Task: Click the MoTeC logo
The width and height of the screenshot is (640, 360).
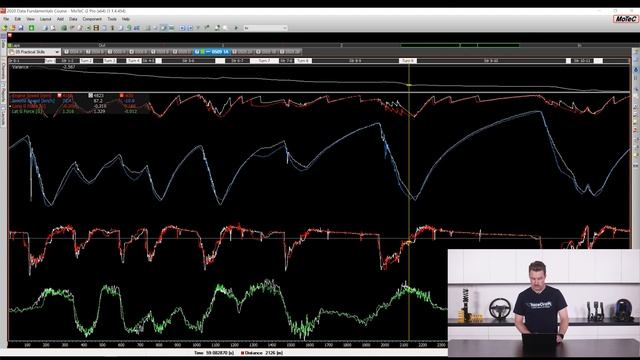Action: (x=626, y=19)
